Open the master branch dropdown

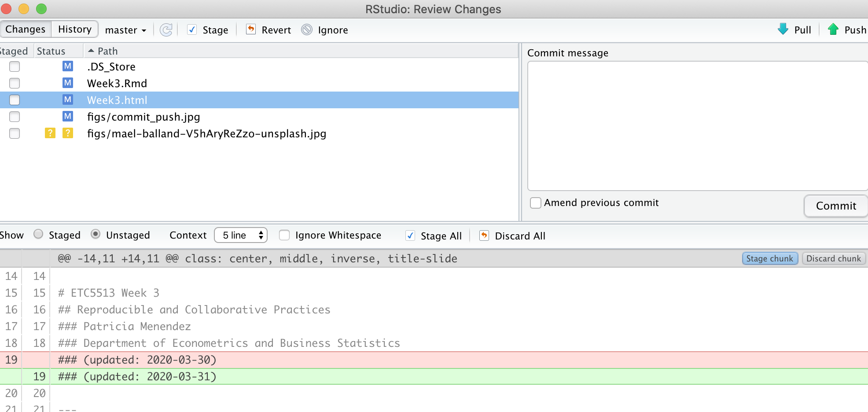click(x=125, y=30)
